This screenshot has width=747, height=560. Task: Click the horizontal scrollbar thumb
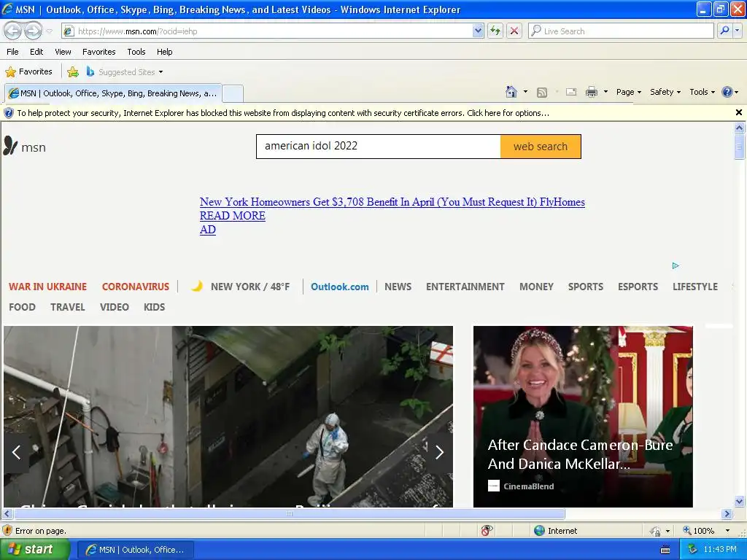[289, 514]
